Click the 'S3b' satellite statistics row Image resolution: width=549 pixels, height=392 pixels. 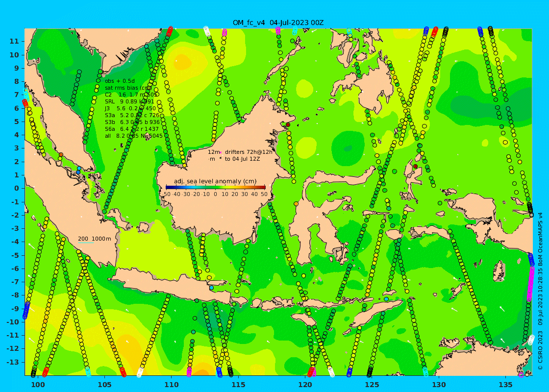[x=132, y=122]
